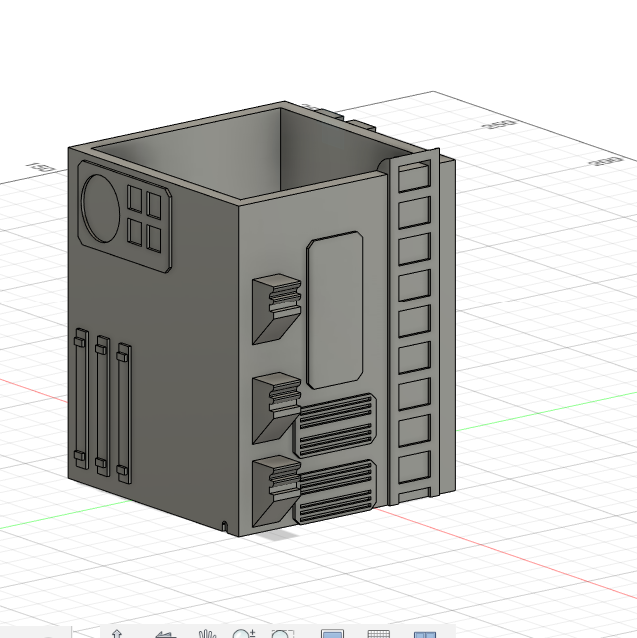Viewport: 637px width, 638px height.
Task: Open the Zoom Window/Fit tool
Action: point(282,634)
